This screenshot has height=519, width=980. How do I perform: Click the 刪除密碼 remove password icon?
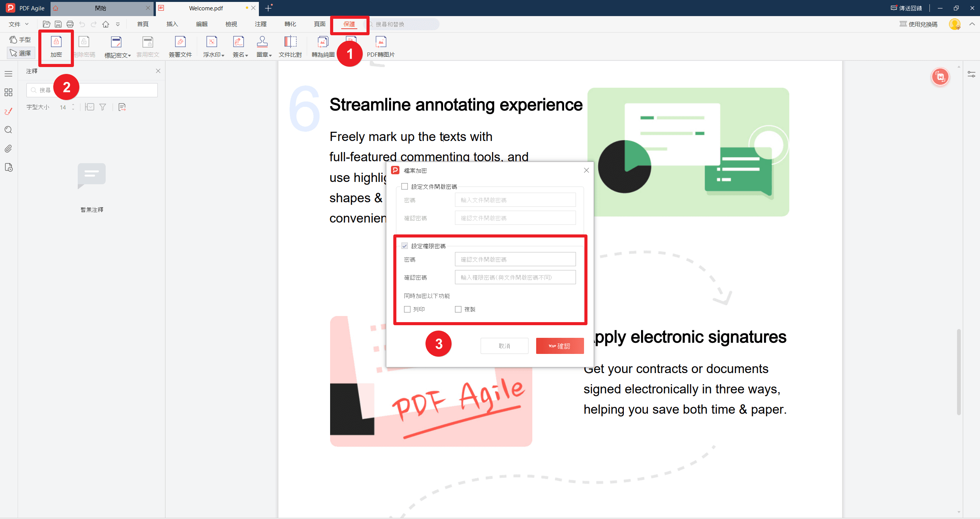coord(84,42)
